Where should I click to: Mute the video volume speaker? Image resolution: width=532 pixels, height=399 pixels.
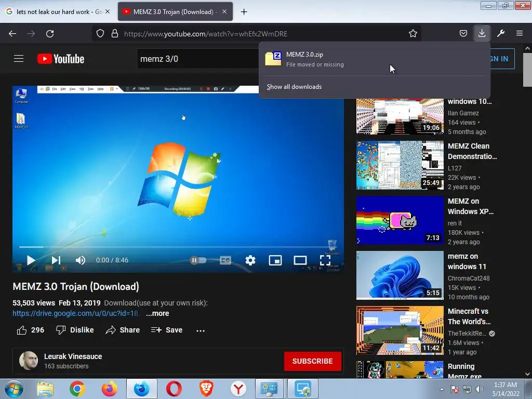point(81,260)
